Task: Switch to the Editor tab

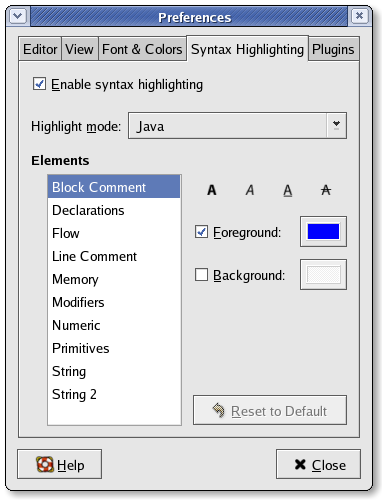Action: coord(40,49)
